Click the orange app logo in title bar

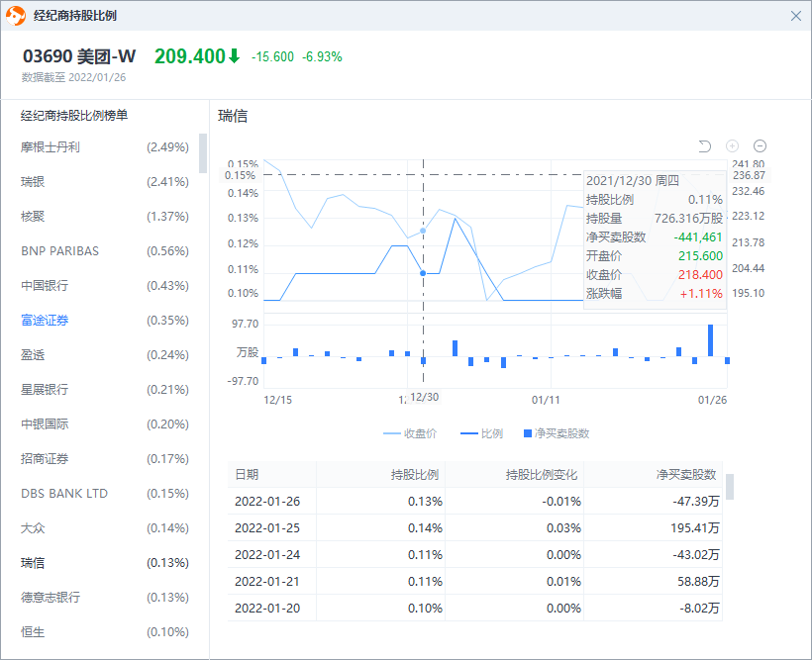pyautogui.click(x=17, y=16)
